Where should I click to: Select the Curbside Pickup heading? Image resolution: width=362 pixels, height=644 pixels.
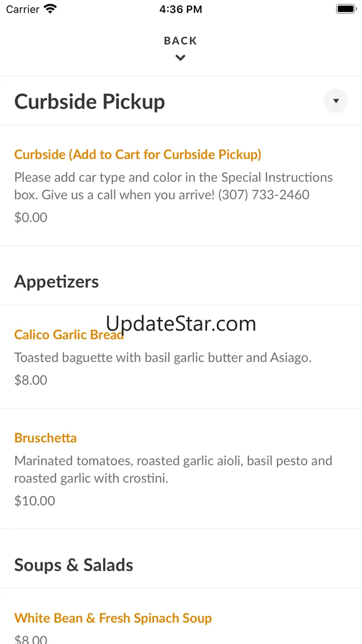pos(90,102)
